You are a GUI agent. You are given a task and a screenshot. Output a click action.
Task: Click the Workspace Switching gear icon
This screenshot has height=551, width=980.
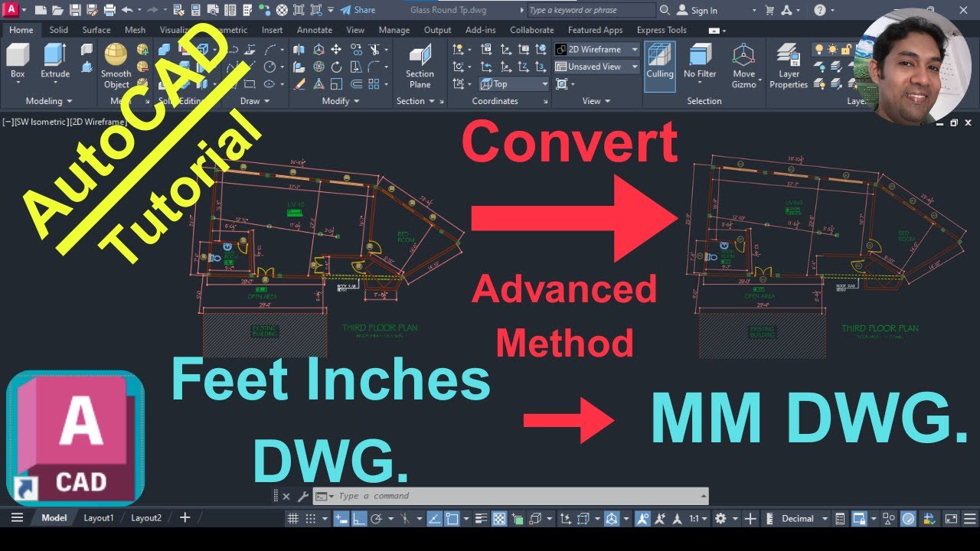[x=720, y=518]
